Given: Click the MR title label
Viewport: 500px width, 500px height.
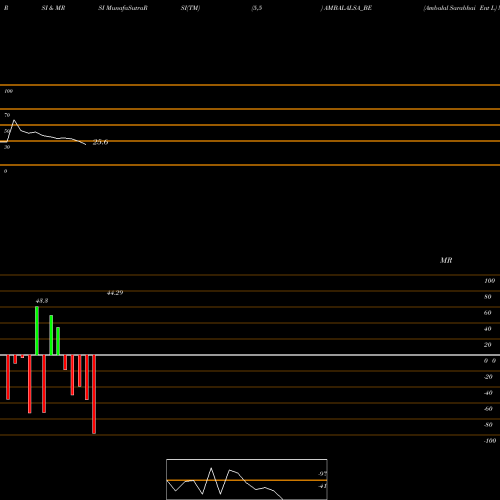Looking at the screenshot, I should pos(446,260).
